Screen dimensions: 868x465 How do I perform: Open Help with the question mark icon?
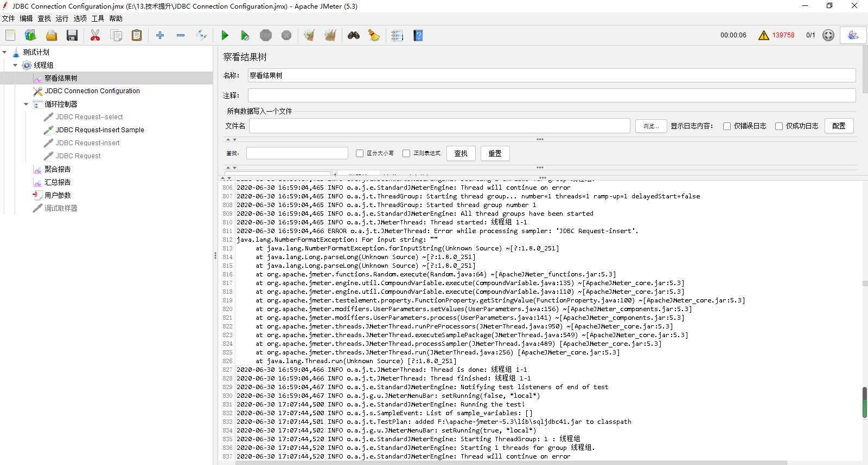tap(418, 35)
